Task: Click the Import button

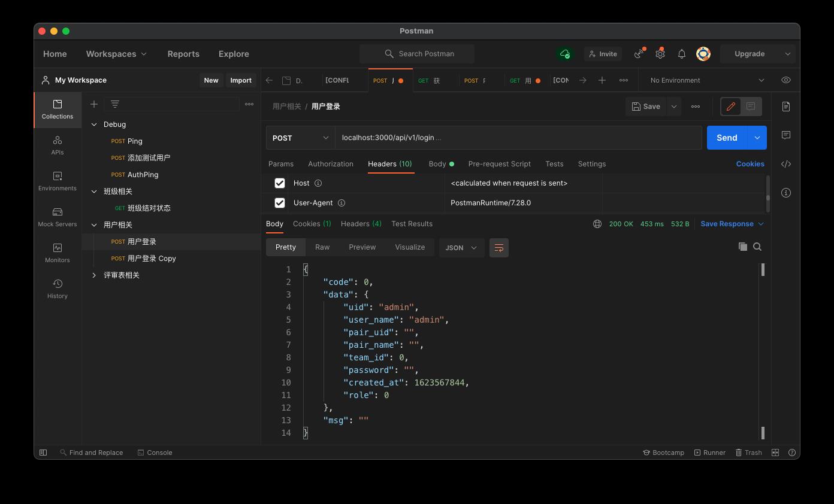Action: coord(241,80)
